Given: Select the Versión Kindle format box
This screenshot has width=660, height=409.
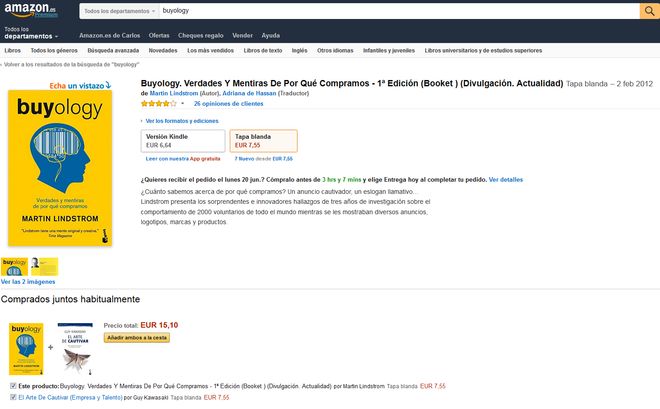Looking at the screenshot, I should [183, 141].
